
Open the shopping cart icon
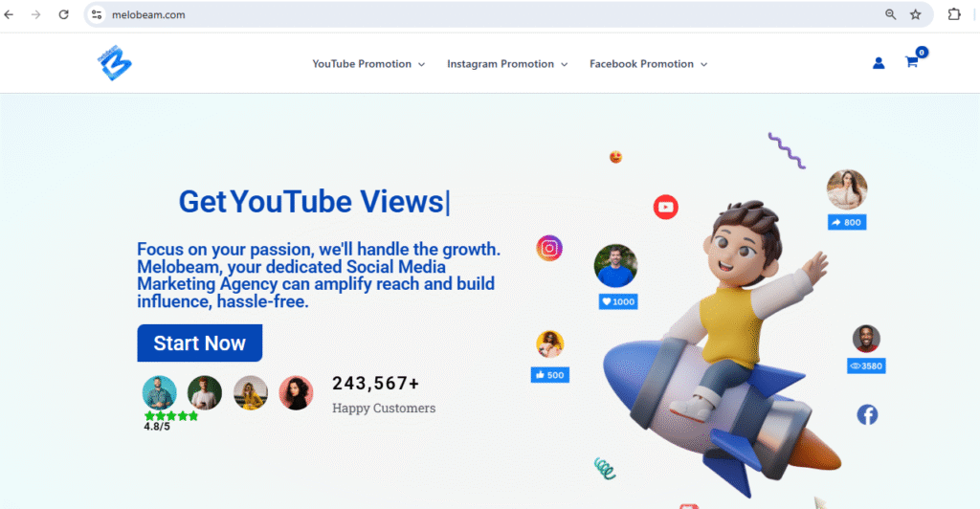pyautogui.click(x=911, y=62)
